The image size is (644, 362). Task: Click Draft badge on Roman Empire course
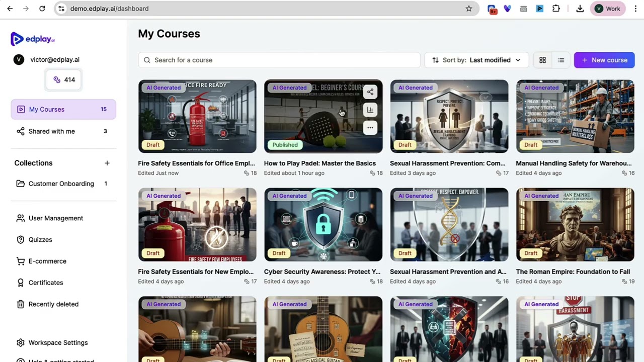coord(531,253)
